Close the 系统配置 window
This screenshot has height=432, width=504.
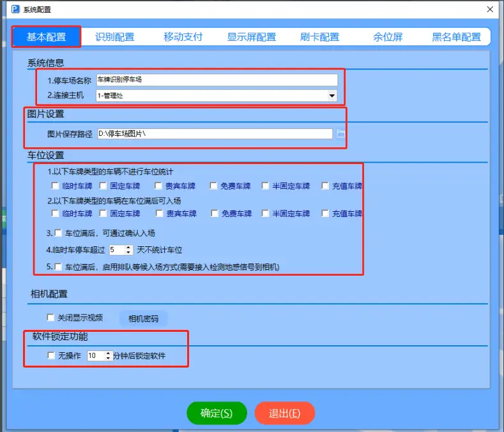pos(490,10)
